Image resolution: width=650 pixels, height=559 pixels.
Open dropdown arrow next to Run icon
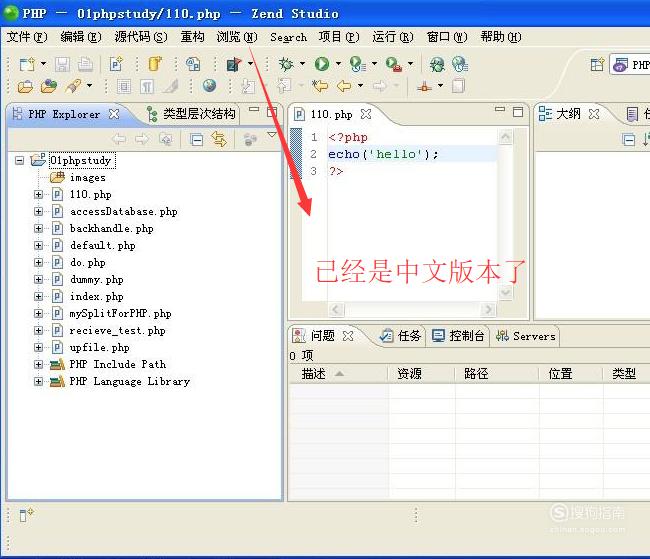338,64
